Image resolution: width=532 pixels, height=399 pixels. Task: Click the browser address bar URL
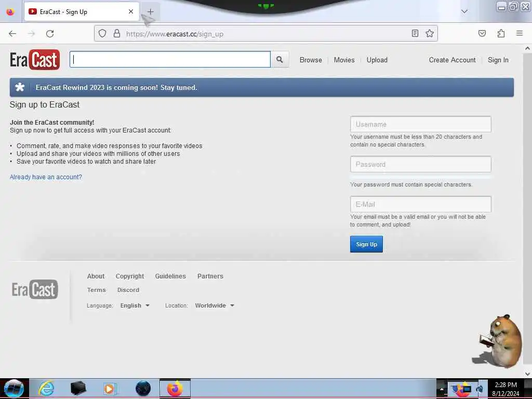175,34
